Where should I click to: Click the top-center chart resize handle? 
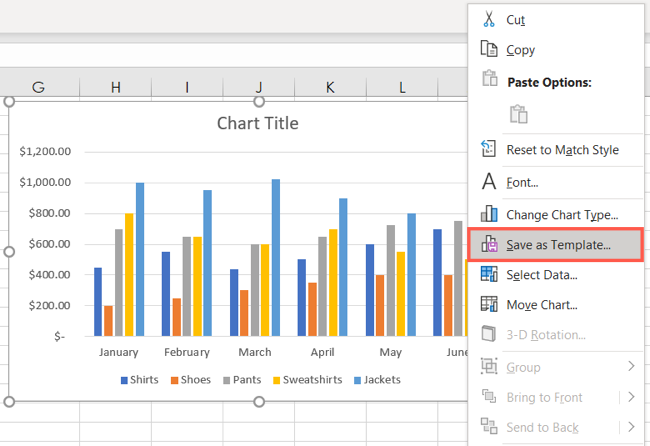click(259, 101)
